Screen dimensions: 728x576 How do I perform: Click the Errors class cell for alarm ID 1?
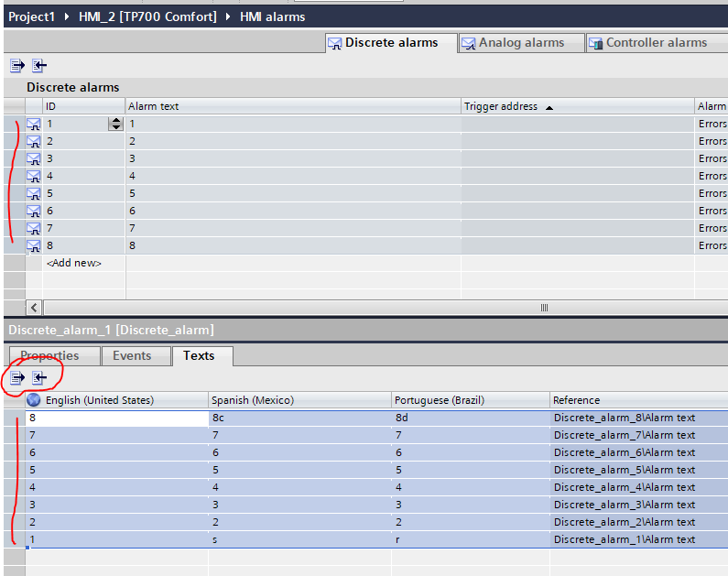(x=712, y=124)
